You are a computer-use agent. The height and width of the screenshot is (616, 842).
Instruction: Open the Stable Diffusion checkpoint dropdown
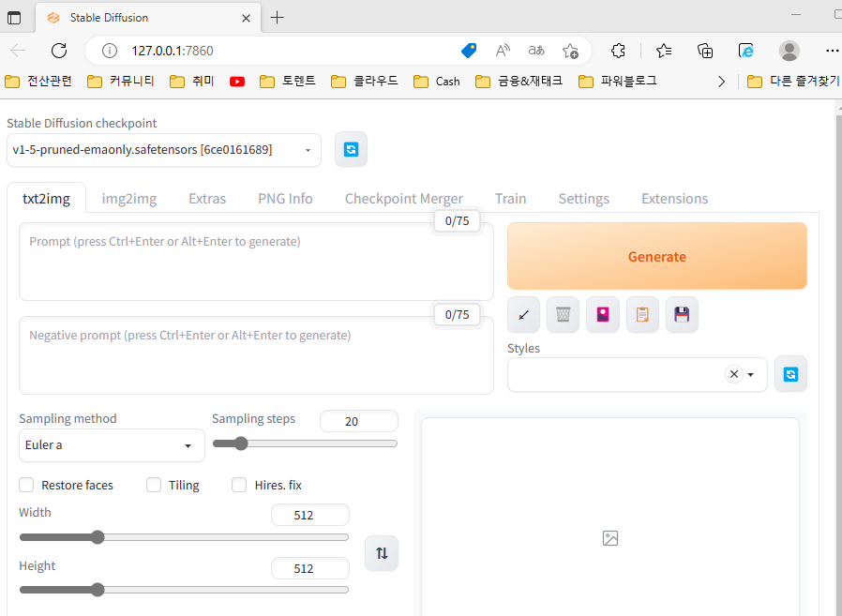point(164,150)
